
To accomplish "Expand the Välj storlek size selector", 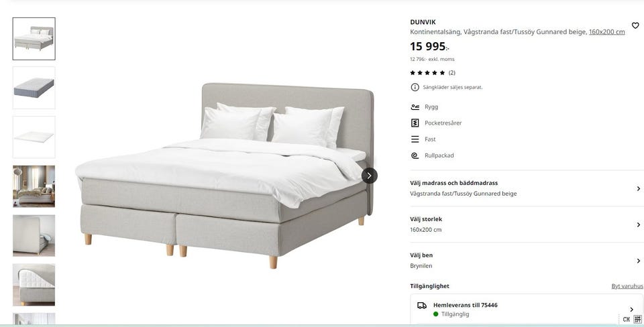I will point(526,224).
